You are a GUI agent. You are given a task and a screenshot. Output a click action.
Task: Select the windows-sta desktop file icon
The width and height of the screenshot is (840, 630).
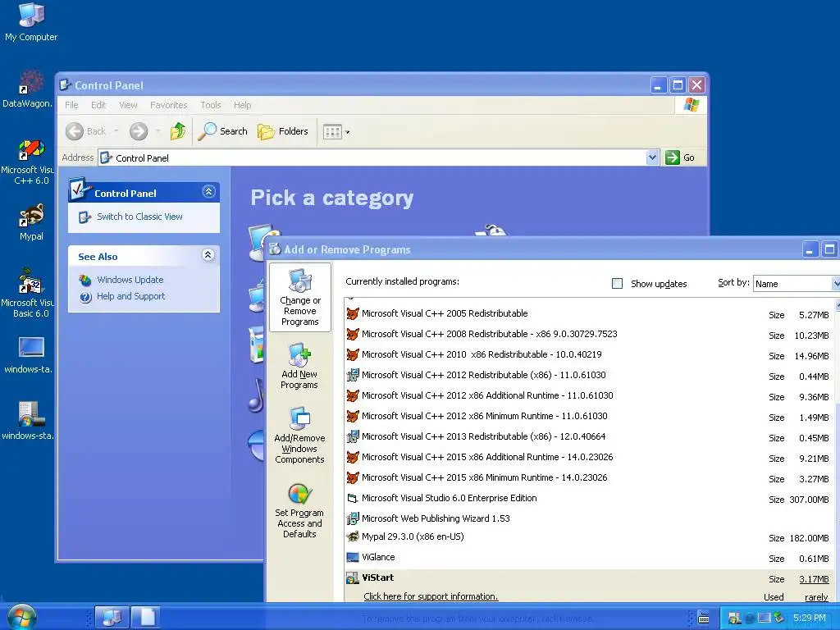(28, 421)
